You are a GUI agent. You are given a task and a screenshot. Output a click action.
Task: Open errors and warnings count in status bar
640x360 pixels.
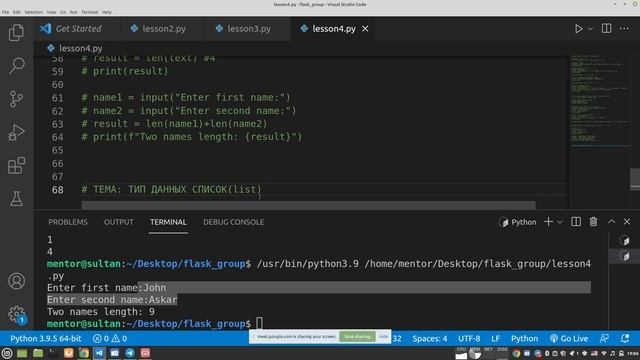coord(110,339)
